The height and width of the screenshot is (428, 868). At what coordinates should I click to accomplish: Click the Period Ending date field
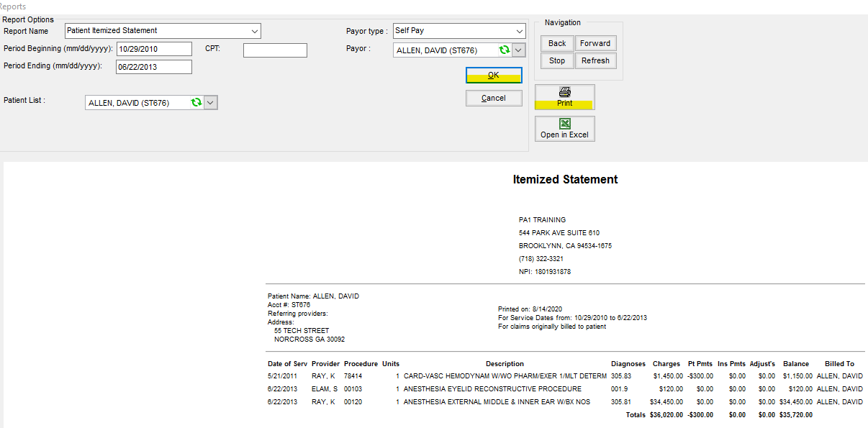154,67
